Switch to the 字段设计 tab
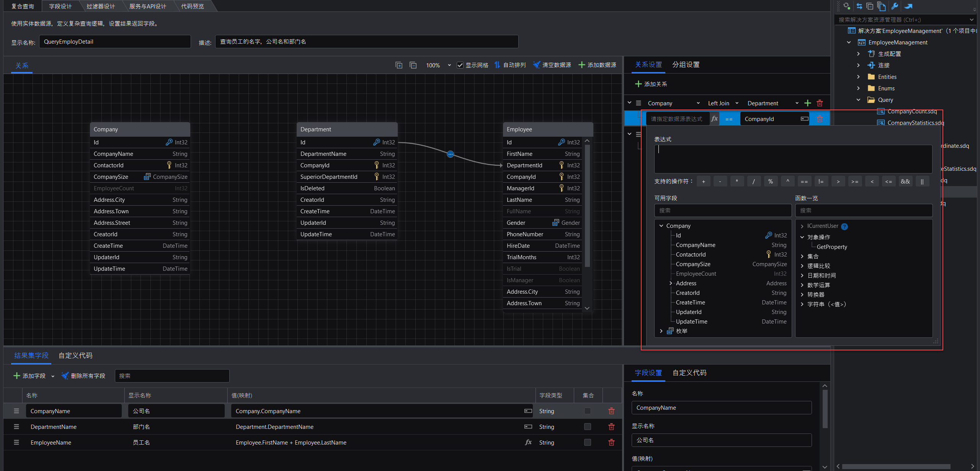This screenshot has height=471, width=980. (x=60, y=6)
